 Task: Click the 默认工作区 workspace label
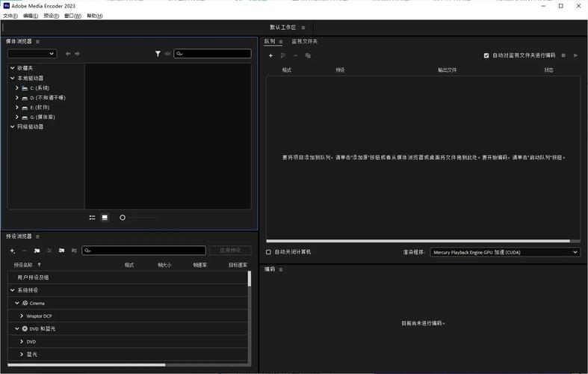pos(282,28)
